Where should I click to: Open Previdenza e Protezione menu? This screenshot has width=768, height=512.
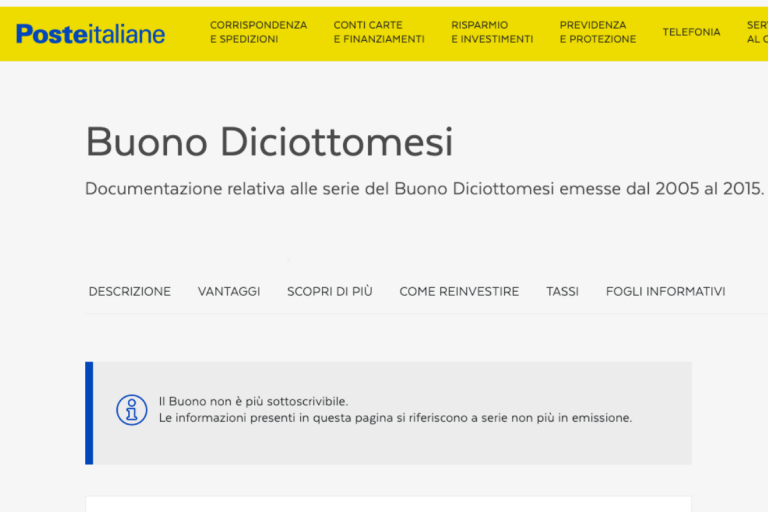[x=598, y=32]
